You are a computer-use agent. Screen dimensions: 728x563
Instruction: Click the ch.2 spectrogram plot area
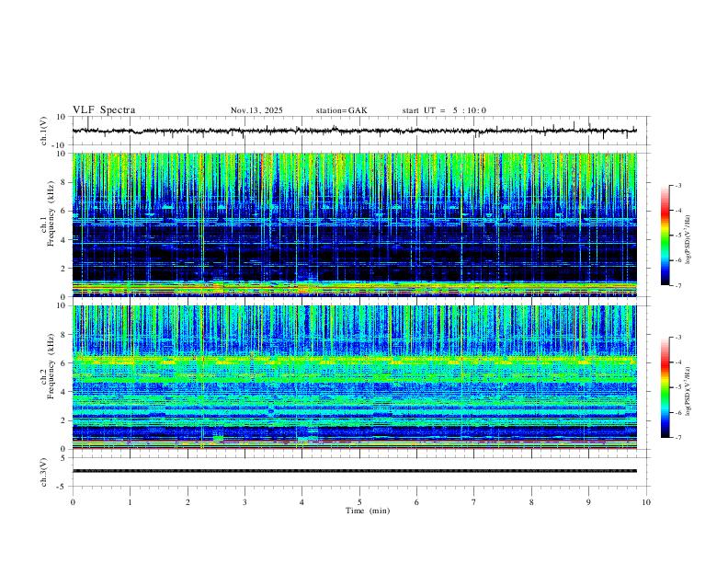pyautogui.click(x=355, y=377)
